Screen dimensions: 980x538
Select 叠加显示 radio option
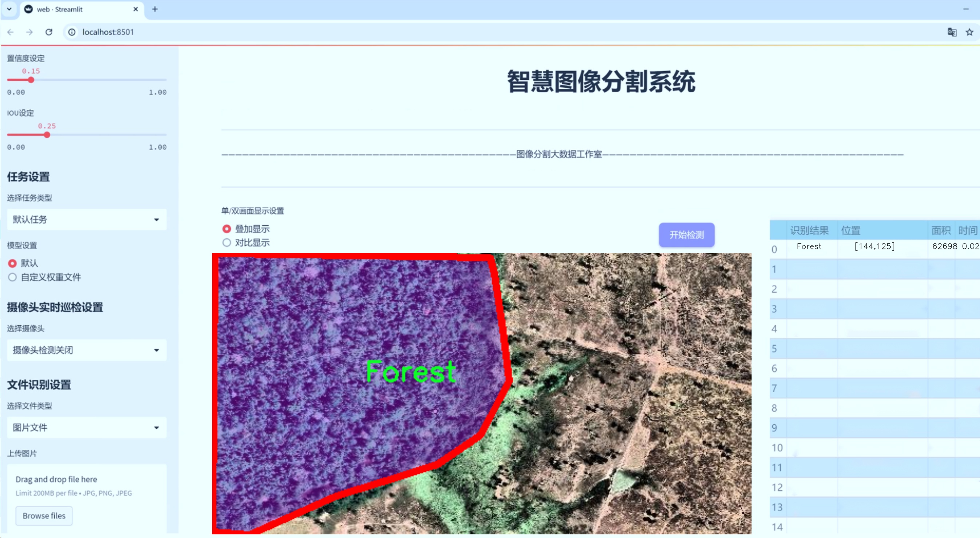(x=227, y=229)
